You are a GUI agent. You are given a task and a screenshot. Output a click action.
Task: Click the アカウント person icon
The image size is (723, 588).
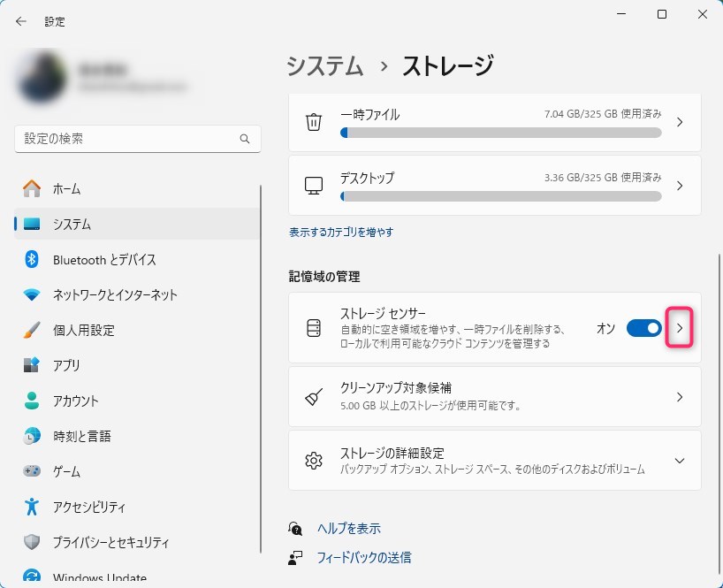32,401
